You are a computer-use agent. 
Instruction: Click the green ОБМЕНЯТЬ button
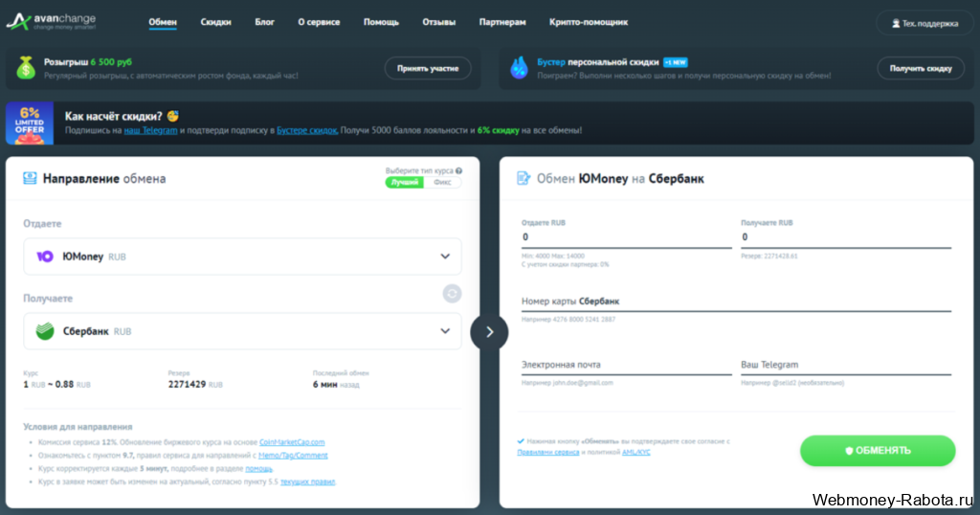click(878, 451)
